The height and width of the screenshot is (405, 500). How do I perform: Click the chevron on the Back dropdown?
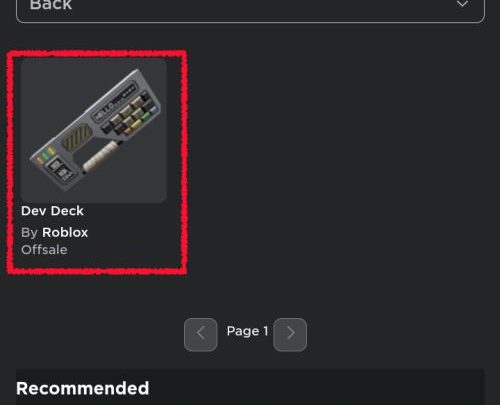coord(462,5)
